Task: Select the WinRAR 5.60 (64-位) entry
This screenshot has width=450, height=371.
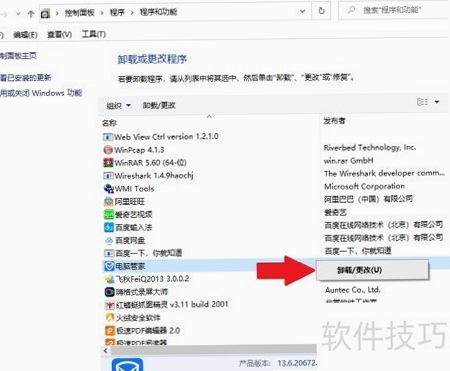Action: (x=150, y=163)
